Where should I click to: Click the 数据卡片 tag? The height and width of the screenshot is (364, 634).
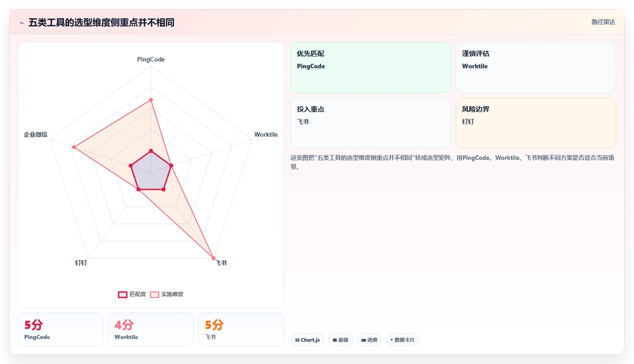click(402, 340)
